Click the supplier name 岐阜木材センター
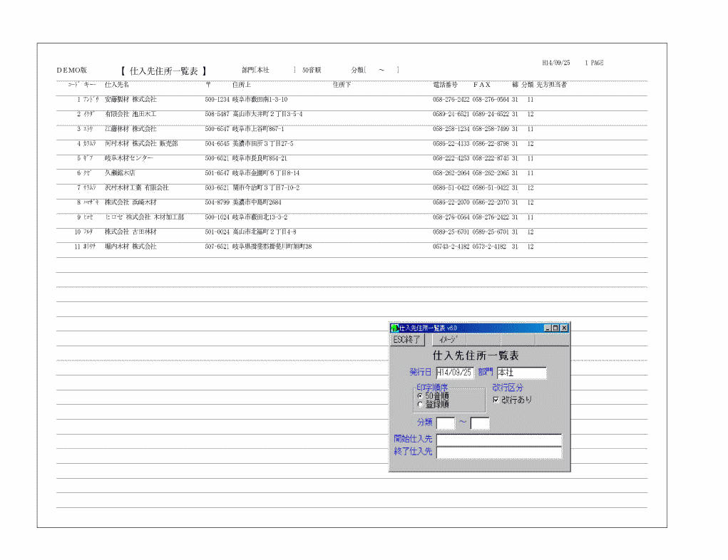This screenshot has height=560, width=728. tap(129, 158)
